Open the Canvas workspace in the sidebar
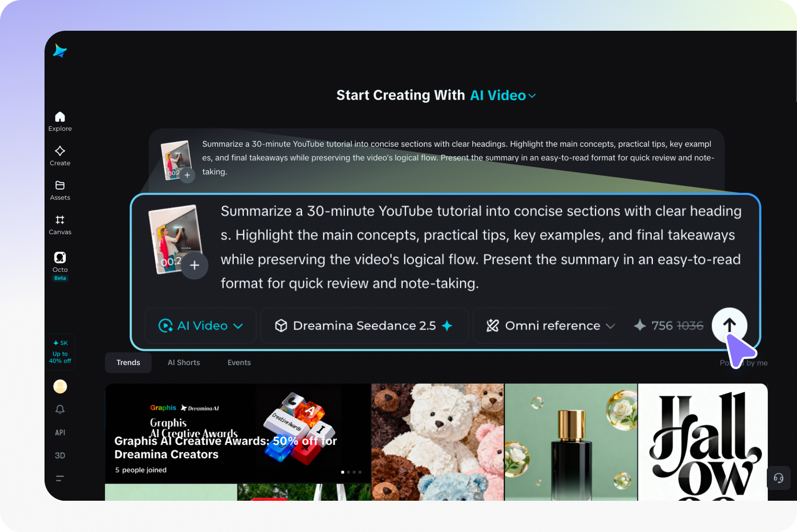This screenshot has height=532, width=797. point(60,225)
